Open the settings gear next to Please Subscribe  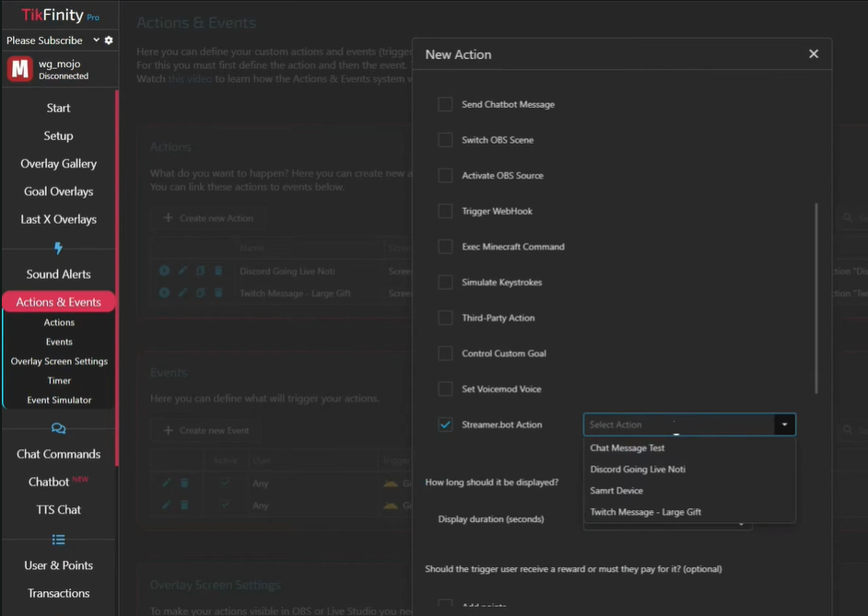point(109,41)
